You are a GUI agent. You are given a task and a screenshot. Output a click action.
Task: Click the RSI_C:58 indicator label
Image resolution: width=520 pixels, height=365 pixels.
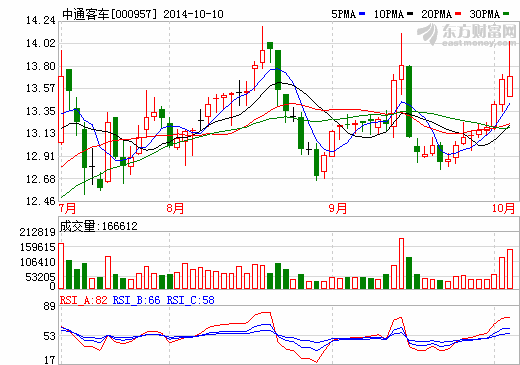click(191, 300)
